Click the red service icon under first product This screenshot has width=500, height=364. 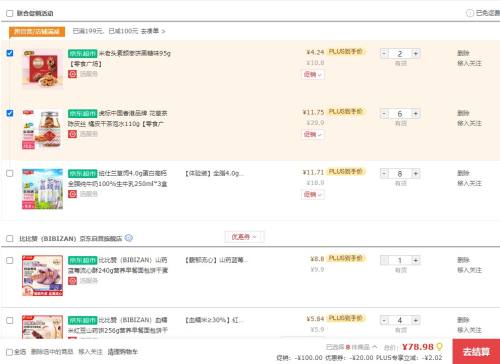coord(72,74)
